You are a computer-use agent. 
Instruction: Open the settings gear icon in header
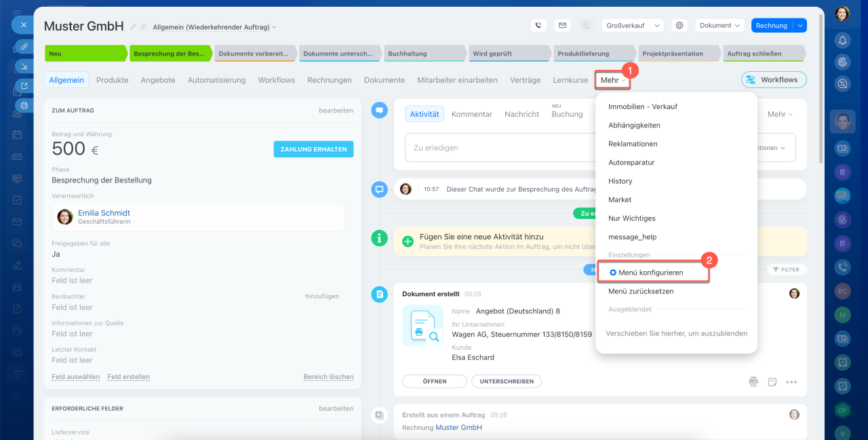pos(679,26)
